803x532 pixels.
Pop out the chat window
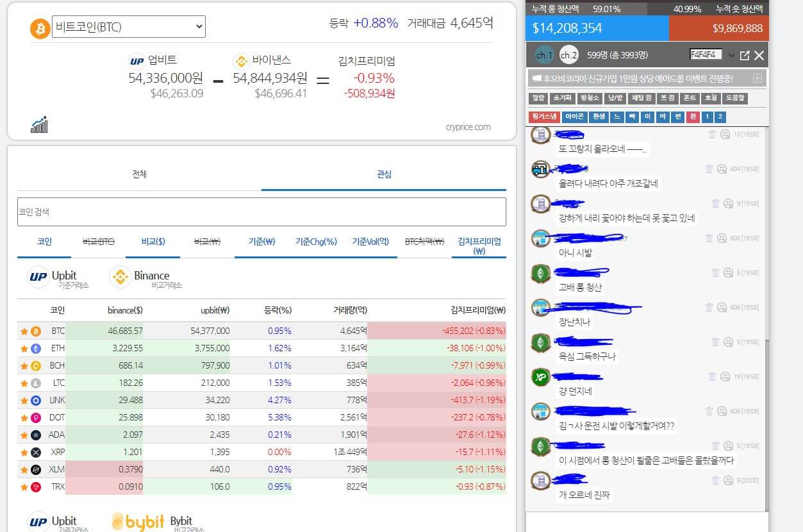click(x=745, y=56)
